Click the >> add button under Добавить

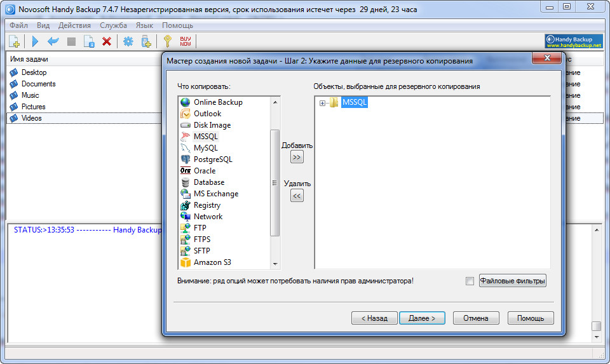297,158
